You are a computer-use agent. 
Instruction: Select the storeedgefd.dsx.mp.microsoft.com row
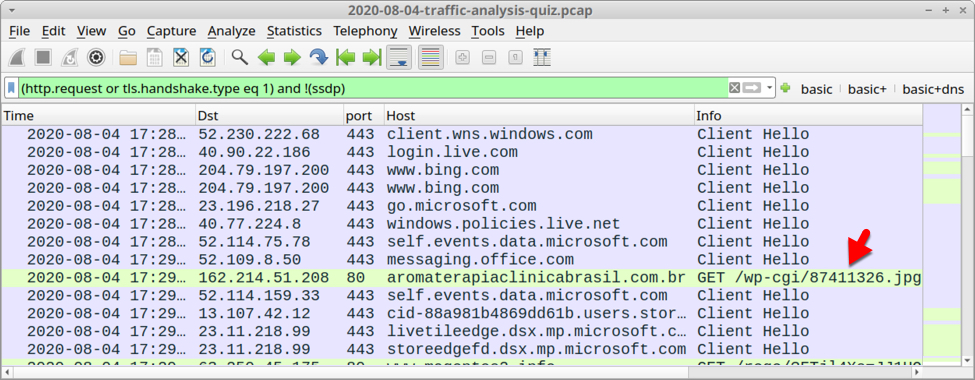461,349
